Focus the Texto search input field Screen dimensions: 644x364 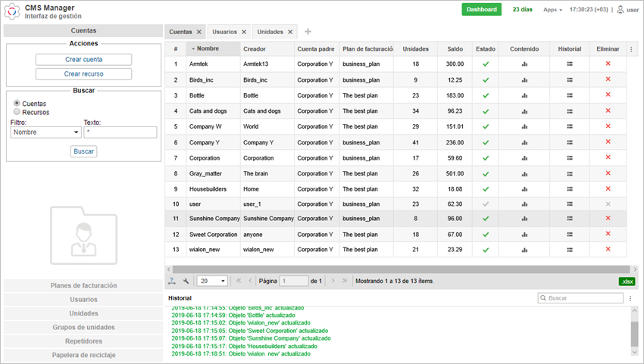(120, 132)
